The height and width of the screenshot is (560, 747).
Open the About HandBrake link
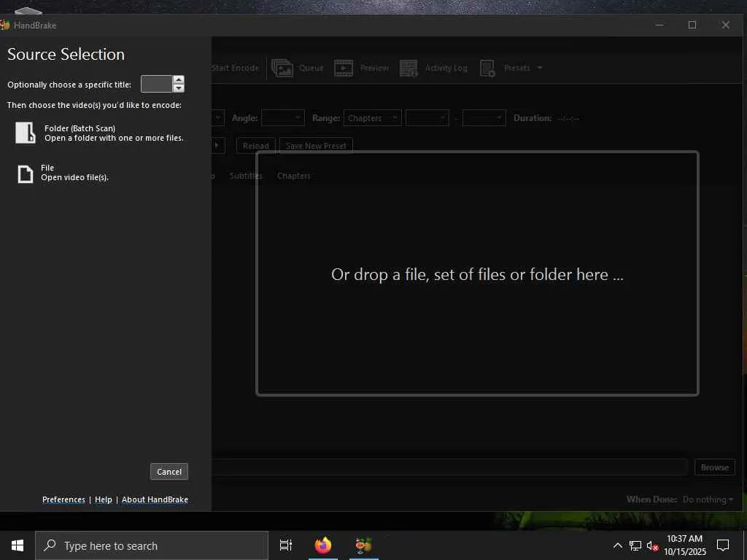point(155,499)
